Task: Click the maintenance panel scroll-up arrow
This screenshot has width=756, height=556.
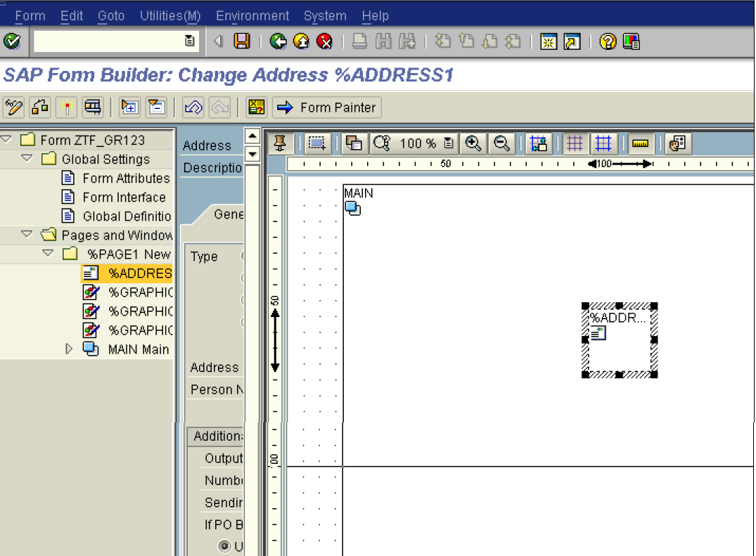Action: [x=252, y=136]
